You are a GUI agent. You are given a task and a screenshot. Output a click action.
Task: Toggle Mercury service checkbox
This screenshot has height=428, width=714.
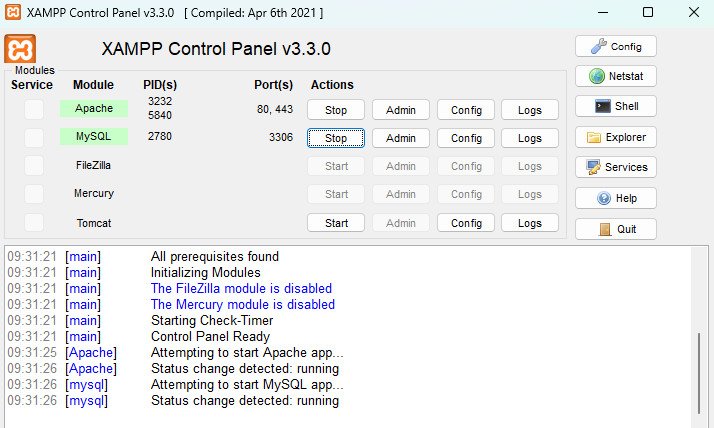pyautogui.click(x=34, y=194)
